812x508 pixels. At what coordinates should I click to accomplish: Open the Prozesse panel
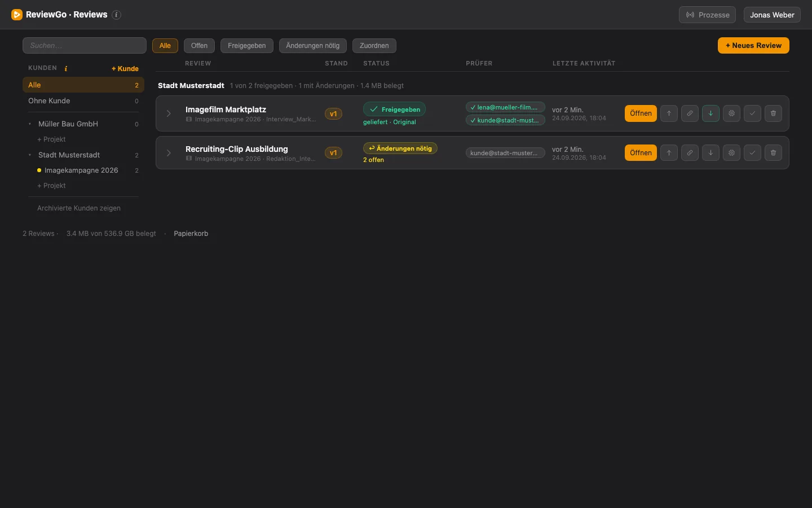point(707,15)
